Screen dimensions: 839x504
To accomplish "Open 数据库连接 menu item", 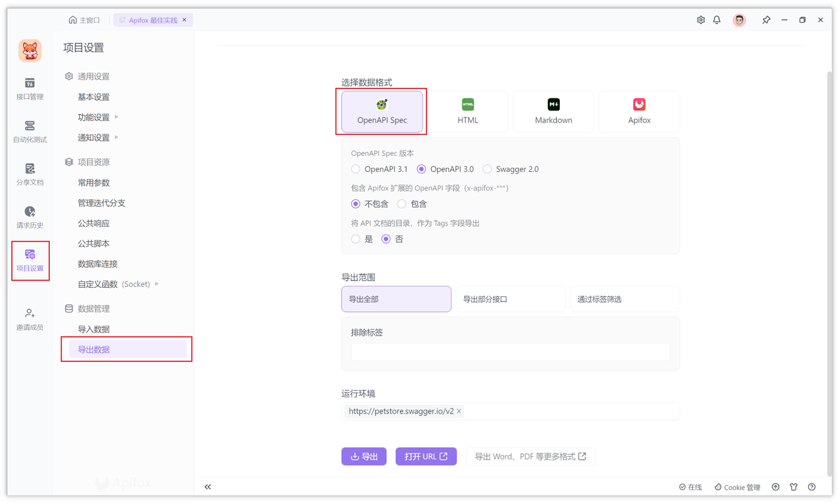I will coord(98,264).
